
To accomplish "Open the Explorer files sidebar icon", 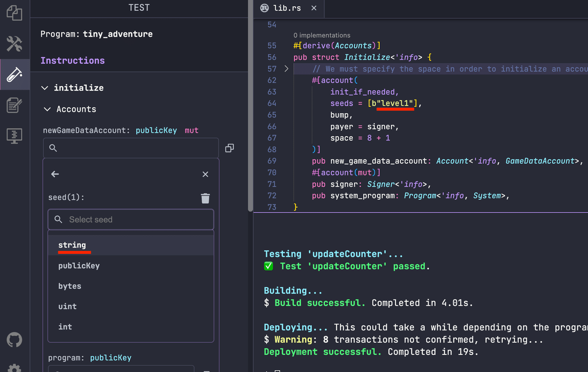I will 14,13.
